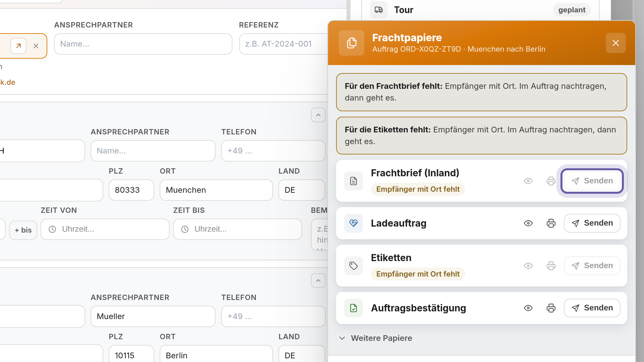Click the Frachtpapiere documents header icon
The height and width of the screenshot is (362, 644).
[352, 43]
